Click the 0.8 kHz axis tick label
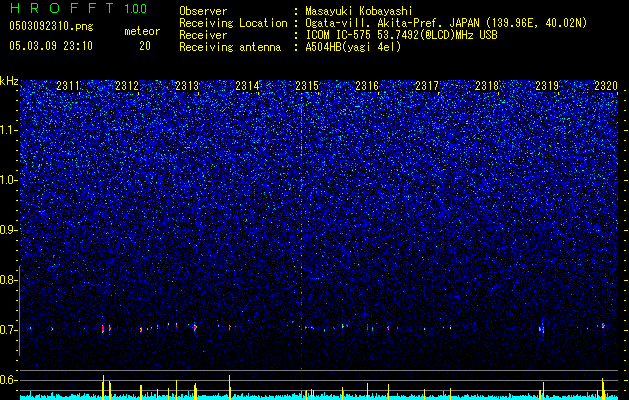Screen dimensions: 629x400 (8, 280)
